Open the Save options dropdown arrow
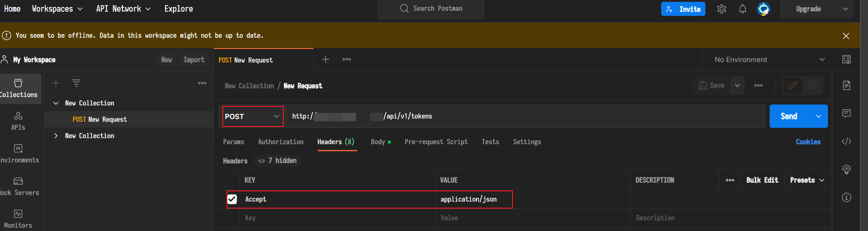Viewport: 868px width, 231px height. pyautogui.click(x=738, y=85)
